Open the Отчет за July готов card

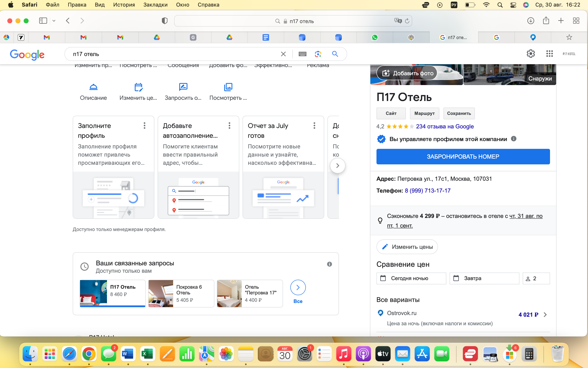283,167
